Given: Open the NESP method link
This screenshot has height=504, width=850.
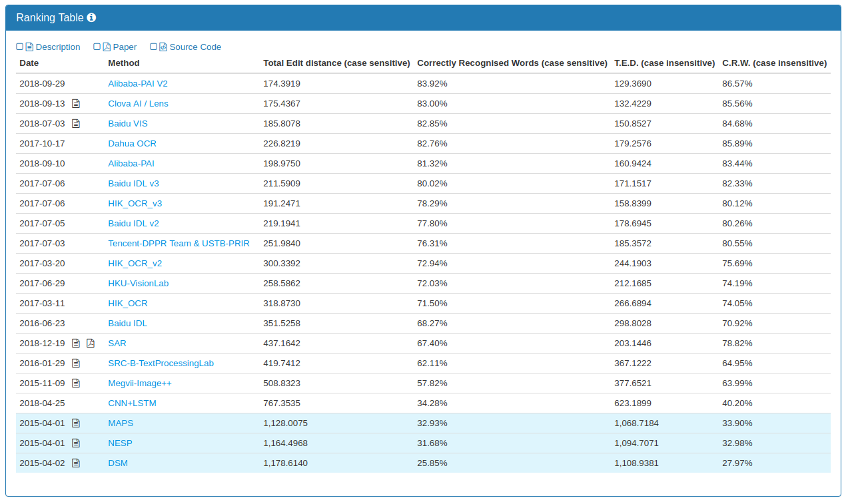Looking at the screenshot, I should (x=120, y=443).
